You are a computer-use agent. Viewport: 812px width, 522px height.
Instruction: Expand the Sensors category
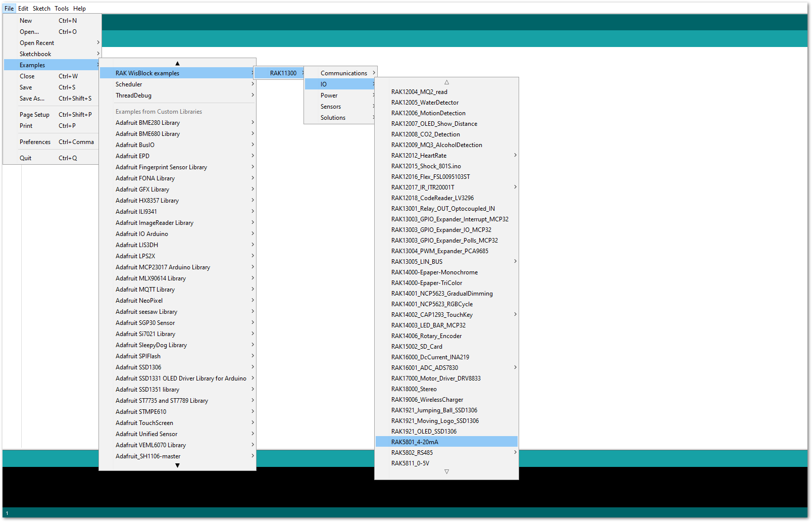341,107
